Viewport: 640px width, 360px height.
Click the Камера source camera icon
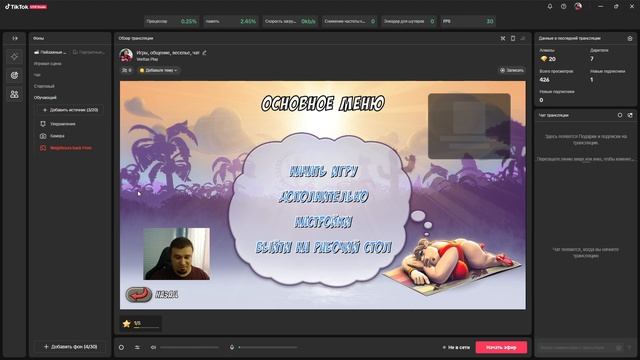click(x=43, y=136)
